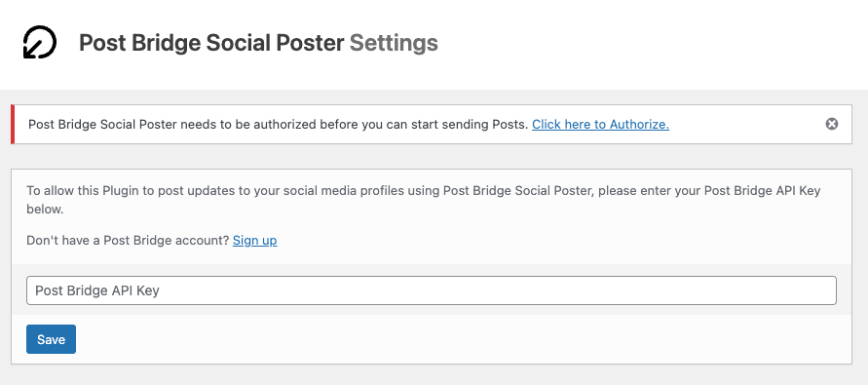Click the grey 'Settings' word in the heading

click(x=394, y=43)
